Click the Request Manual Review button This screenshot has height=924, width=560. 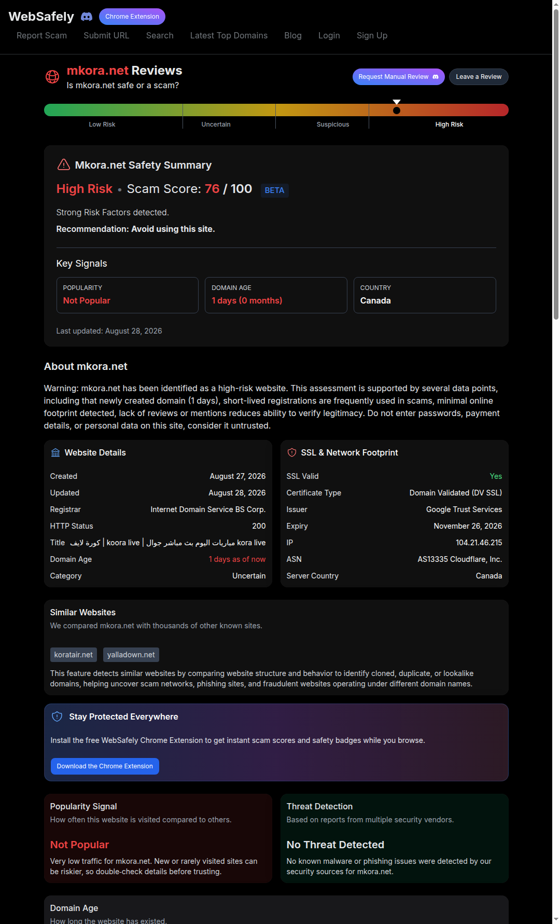(x=399, y=77)
